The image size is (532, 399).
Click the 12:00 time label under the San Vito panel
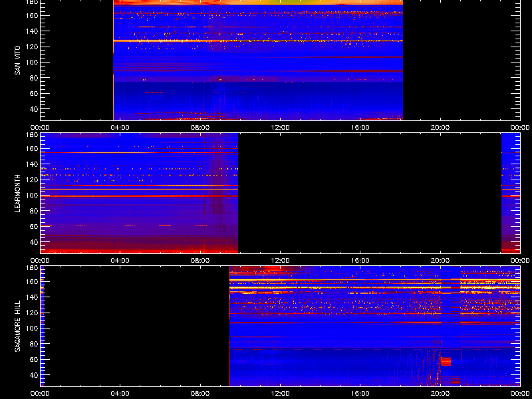(280, 128)
